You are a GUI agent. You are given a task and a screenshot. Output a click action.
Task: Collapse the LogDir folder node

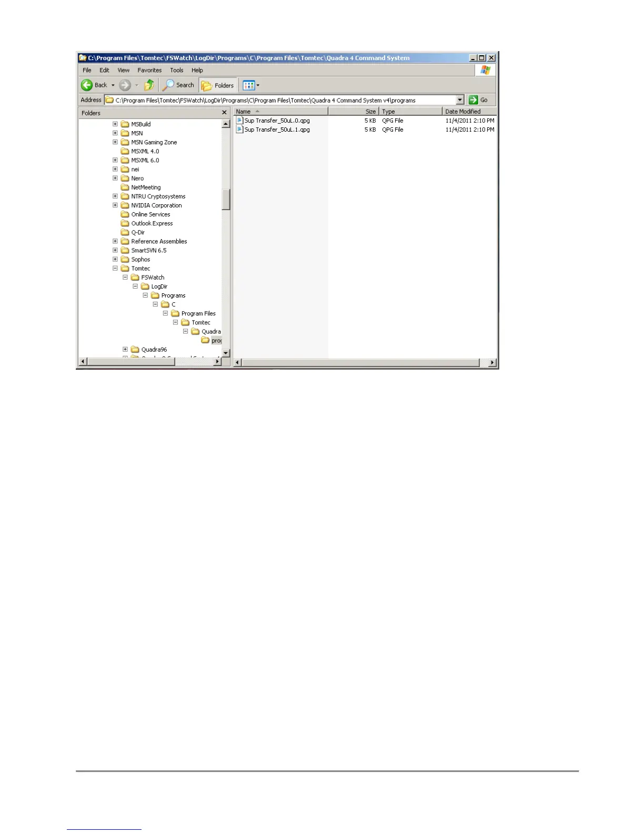pos(135,286)
